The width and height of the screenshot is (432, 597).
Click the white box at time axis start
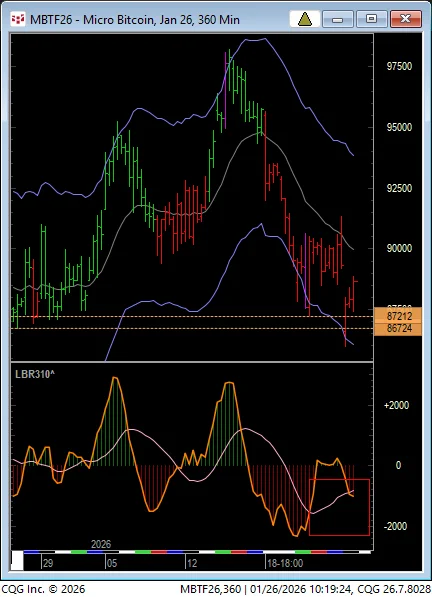click(x=17, y=560)
